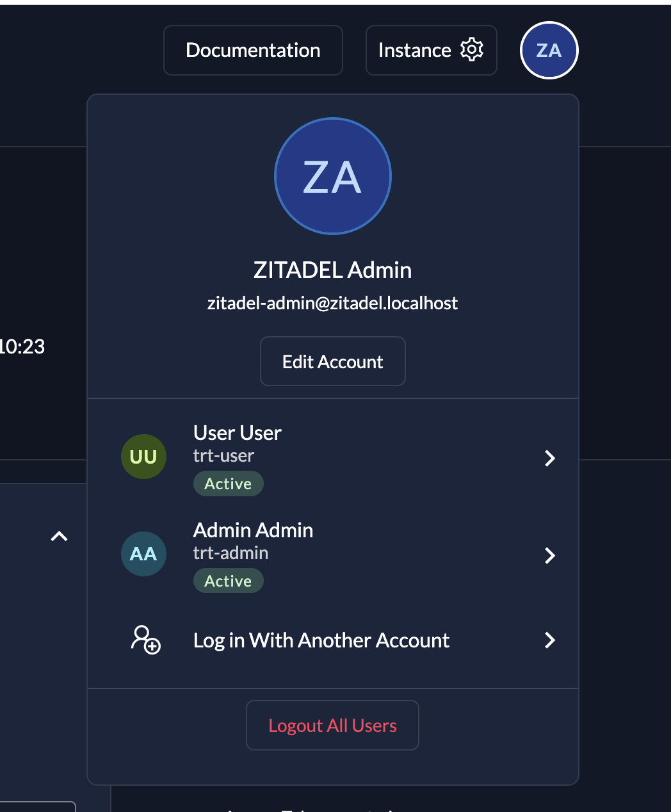Click the add-account person icon

click(x=145, y=640)
